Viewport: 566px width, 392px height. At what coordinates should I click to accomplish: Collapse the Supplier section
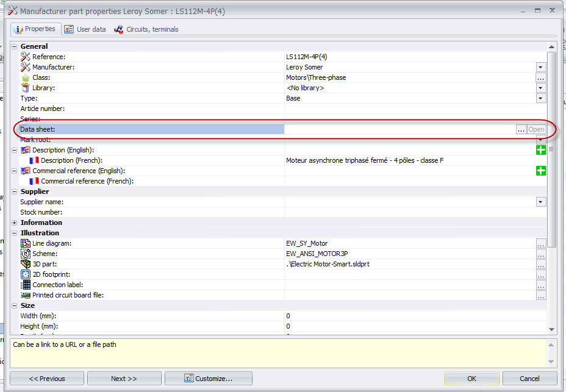[15, 191]
